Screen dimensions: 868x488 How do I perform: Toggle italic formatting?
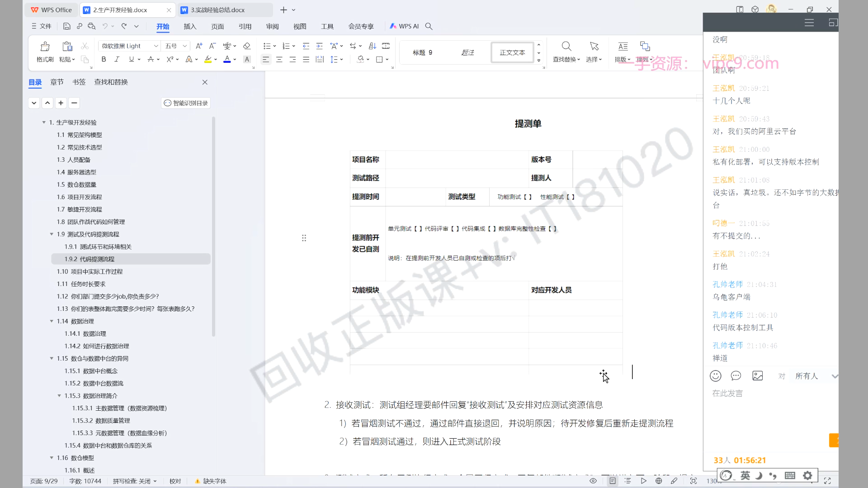pos(117,59)
